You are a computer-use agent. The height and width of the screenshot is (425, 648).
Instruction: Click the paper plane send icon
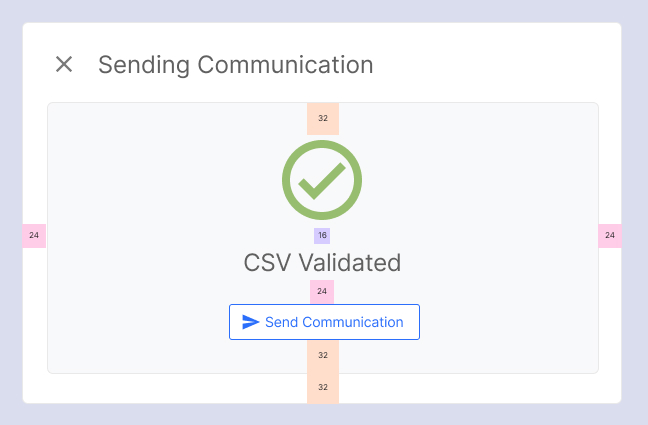(250, 322)
